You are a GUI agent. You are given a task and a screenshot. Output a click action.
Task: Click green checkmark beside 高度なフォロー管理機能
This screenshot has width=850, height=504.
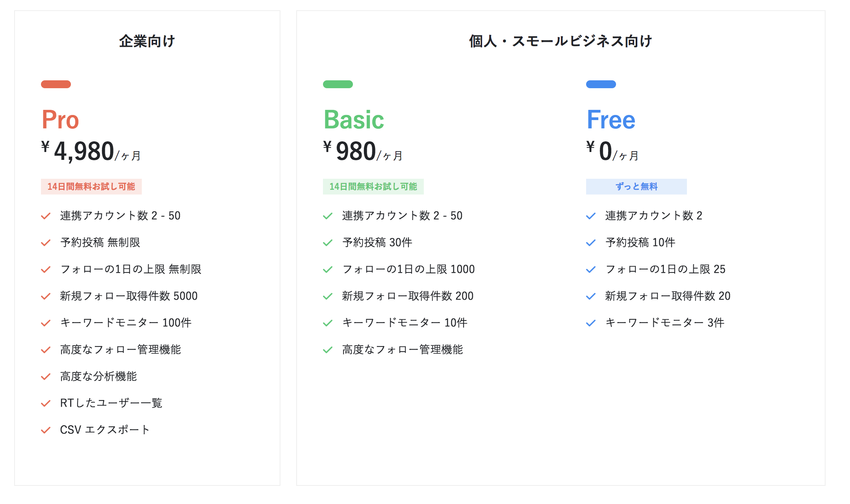point(328,350)
